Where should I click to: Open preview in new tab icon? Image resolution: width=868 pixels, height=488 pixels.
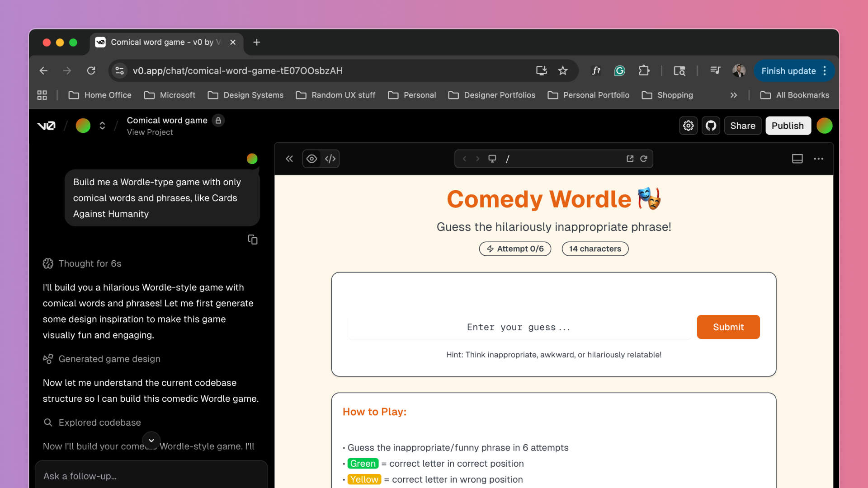point(630,159)
